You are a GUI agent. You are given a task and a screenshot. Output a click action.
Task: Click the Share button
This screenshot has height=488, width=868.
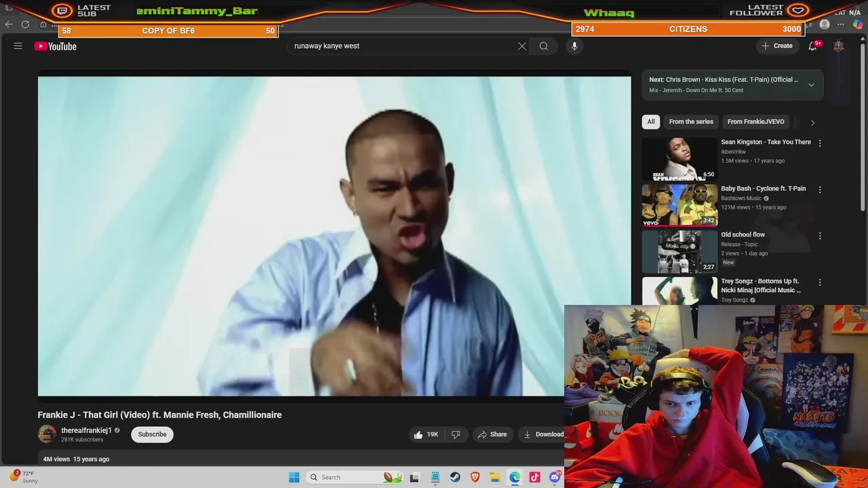pos(492,434)
